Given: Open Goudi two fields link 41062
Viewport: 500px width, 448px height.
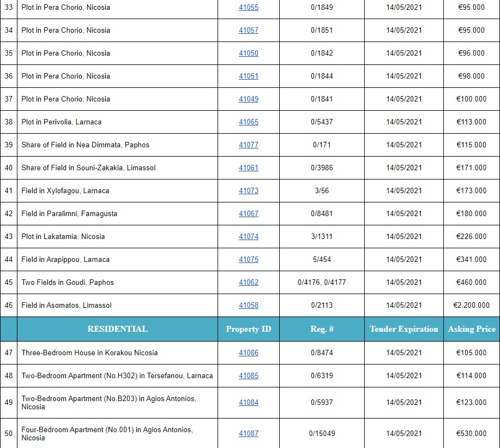Looking at the screenshot, I should pyautogui.click(x=249, y=283).
